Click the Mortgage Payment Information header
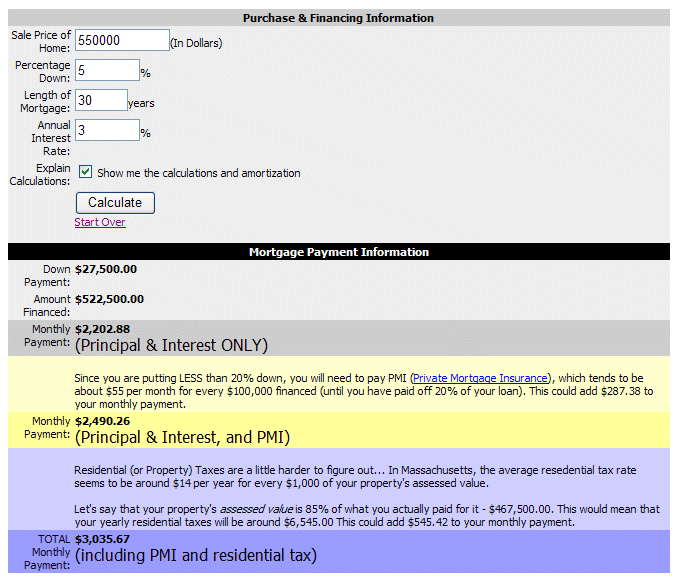The image size is (674, 581). click(x=339, y=252)
